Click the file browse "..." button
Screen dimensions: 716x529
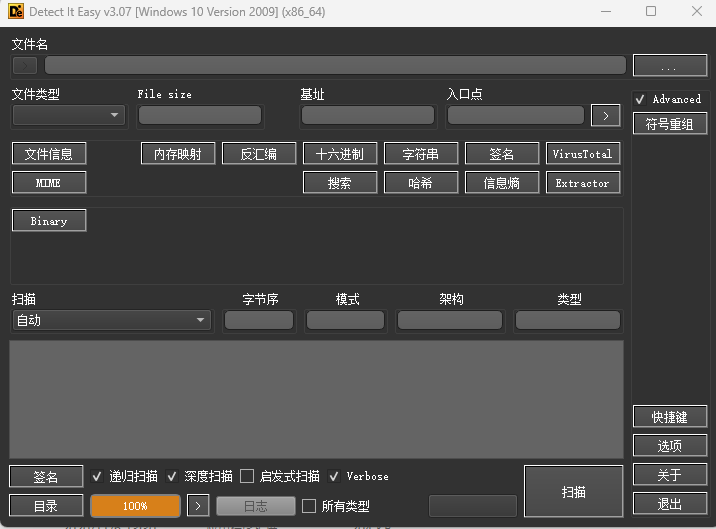pos(669,66)
